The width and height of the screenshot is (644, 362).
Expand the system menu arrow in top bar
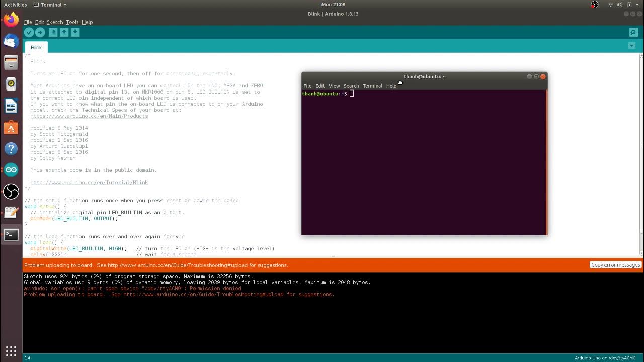pos(637,5)
